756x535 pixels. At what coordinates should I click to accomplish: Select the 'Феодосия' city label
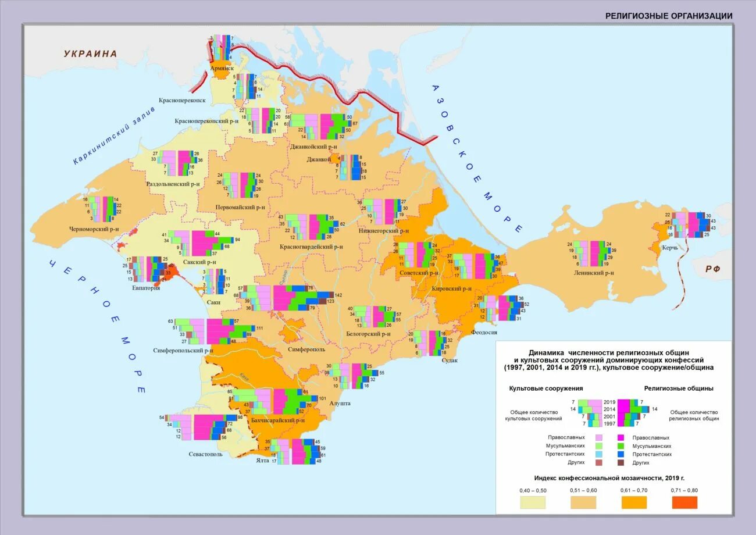point(484,332)
